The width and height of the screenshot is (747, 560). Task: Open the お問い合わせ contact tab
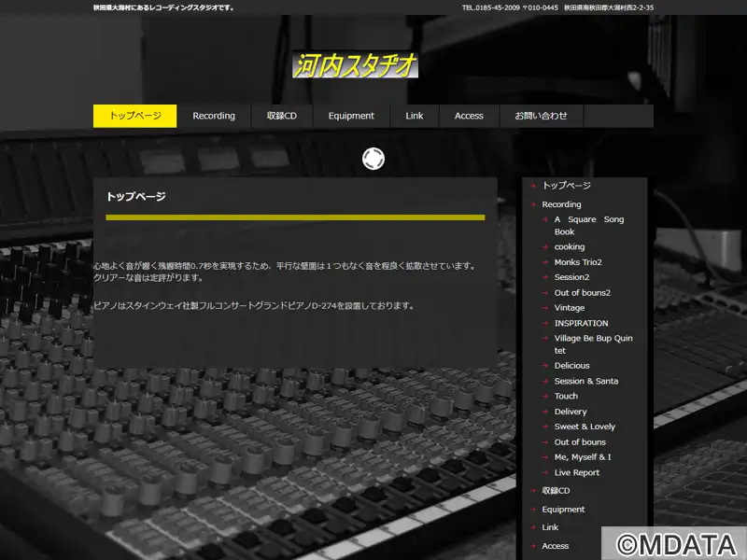point(541,116)
